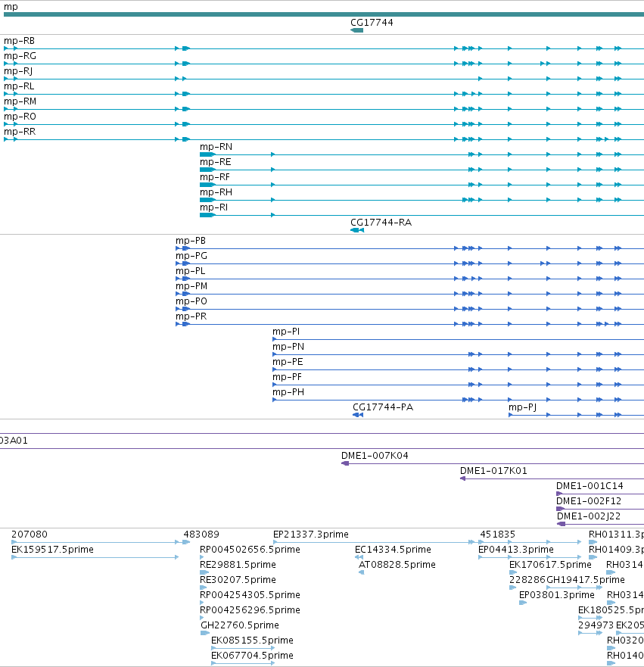Open EST GH22760.5prime
Image resolution: width=644 pixels, height=667 pixels.
point(240,625)
